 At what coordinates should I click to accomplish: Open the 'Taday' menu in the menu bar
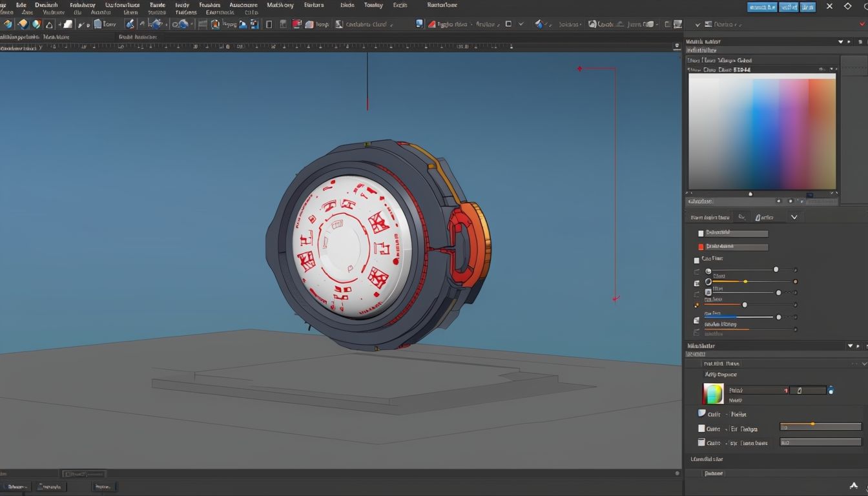pos(373,5)
